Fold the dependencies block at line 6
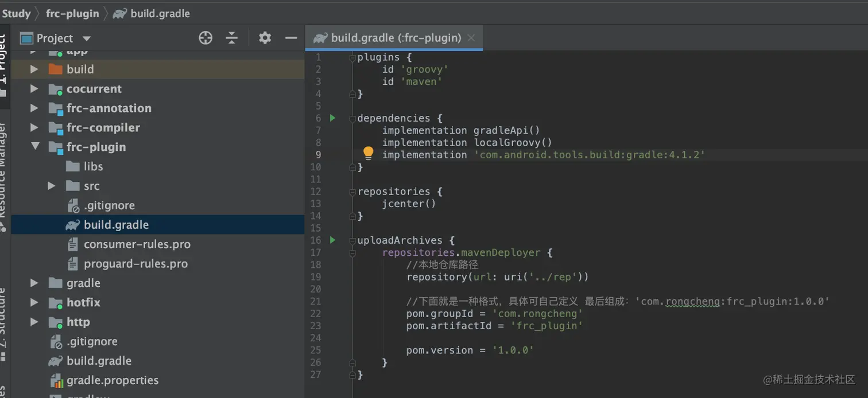The image size is (868, 398). point(352,118)
